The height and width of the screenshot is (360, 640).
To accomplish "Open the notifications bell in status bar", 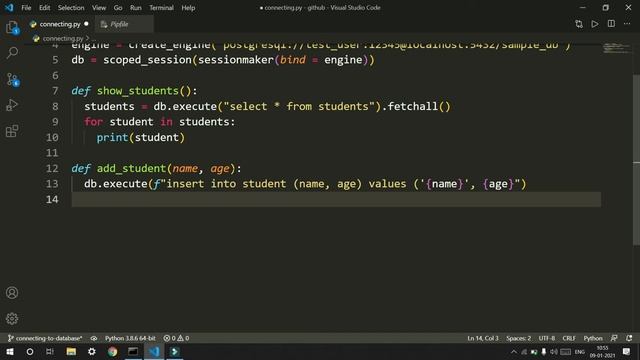I will [x=629, y=338].
